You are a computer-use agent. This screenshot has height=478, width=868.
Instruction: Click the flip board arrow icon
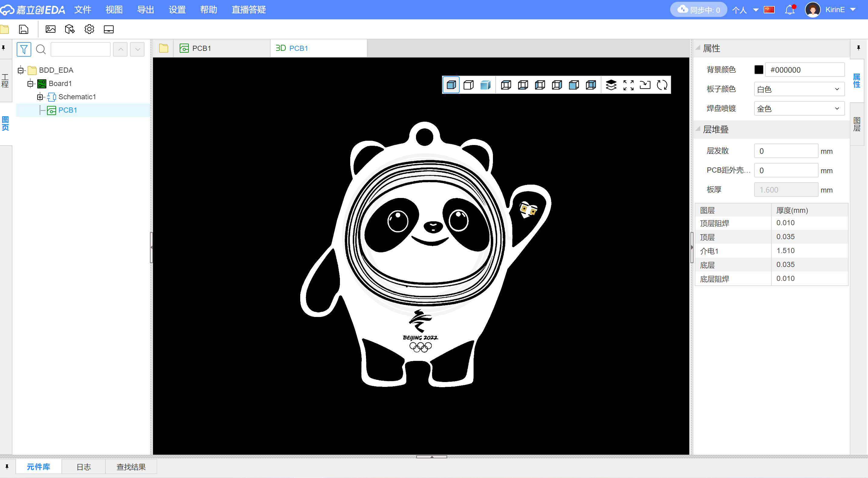[x=645, y=85]
